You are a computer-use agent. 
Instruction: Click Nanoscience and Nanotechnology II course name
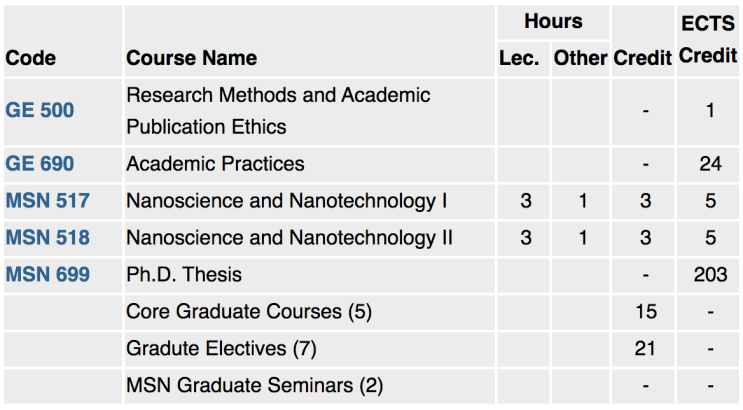[290, 238]
